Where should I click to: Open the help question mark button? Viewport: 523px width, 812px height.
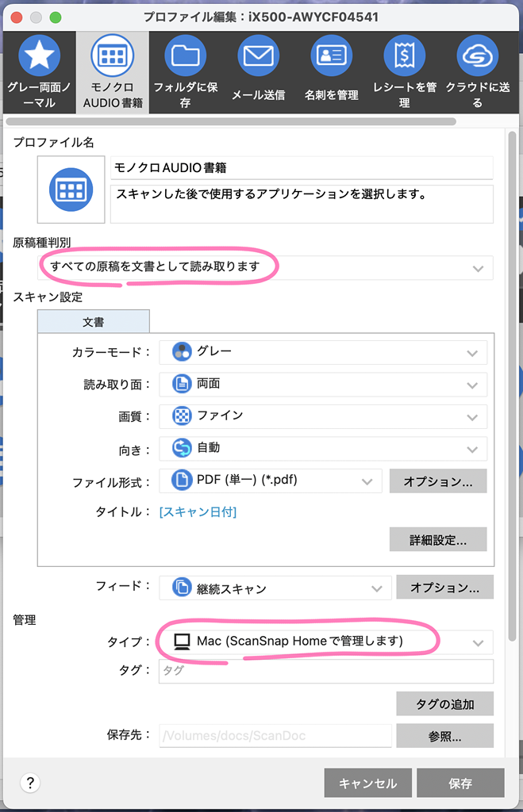pos(30,783)
